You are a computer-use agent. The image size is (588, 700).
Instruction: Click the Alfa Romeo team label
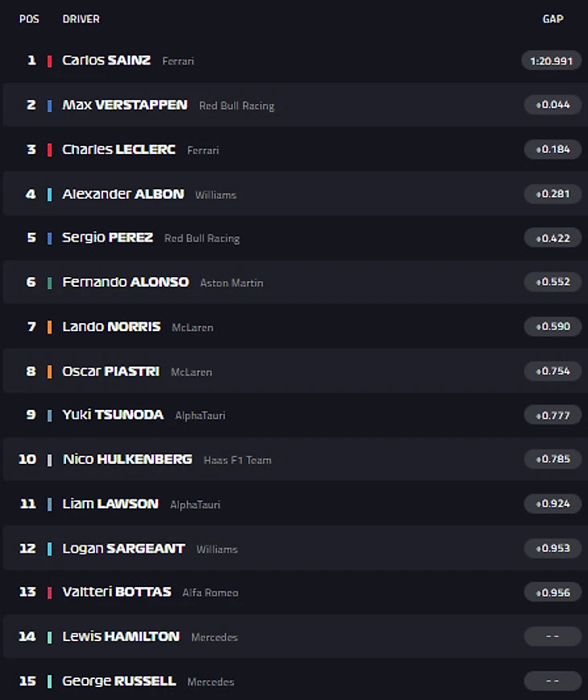tap(210, 593)
